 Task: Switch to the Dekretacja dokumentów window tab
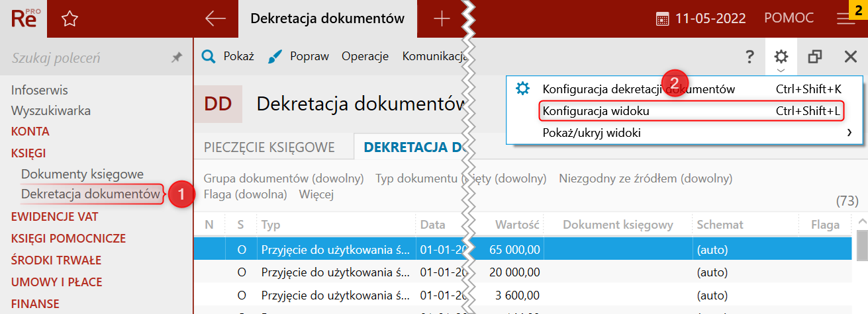tap(327, 19)
